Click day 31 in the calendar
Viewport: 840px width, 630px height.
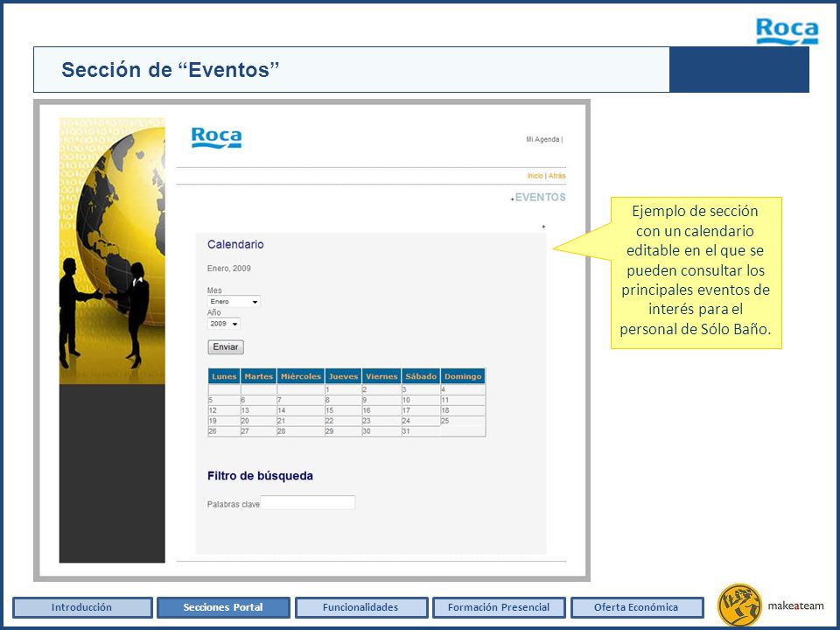pyautogui.click(x=421, y=430)
